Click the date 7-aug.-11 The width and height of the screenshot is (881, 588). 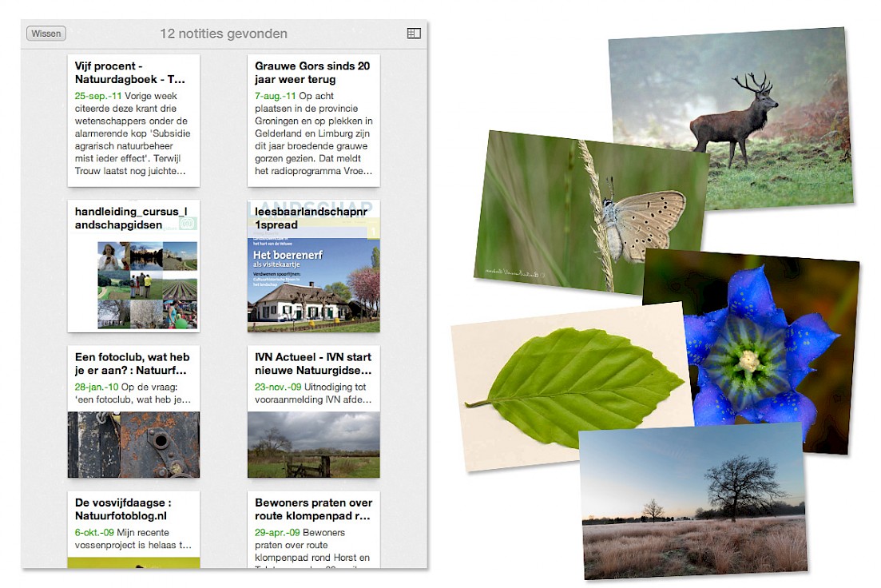click(x=276, y=96)
